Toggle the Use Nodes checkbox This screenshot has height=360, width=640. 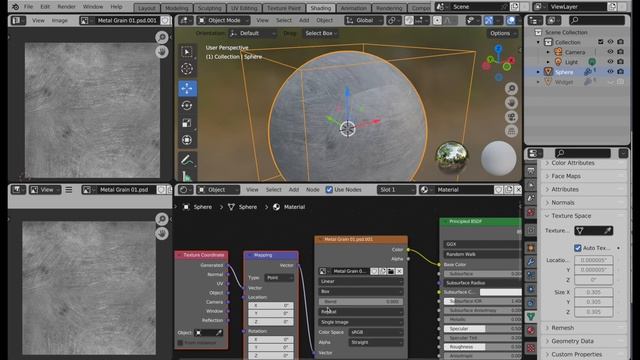(x=329, y=190)
